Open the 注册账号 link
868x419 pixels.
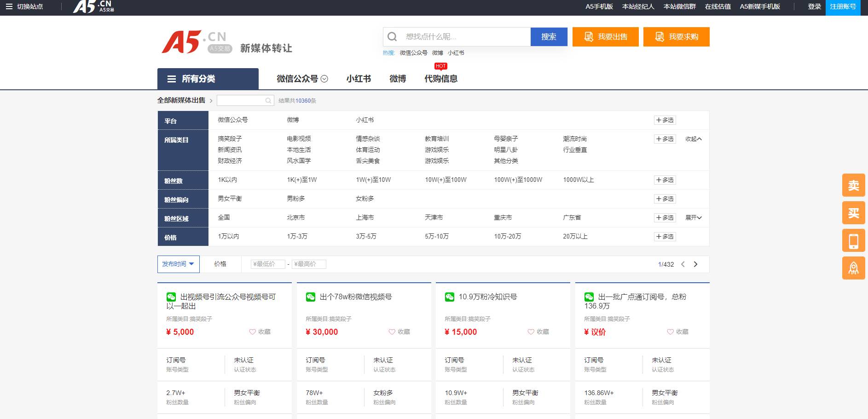pyautogui.click(x=843, y=7)
